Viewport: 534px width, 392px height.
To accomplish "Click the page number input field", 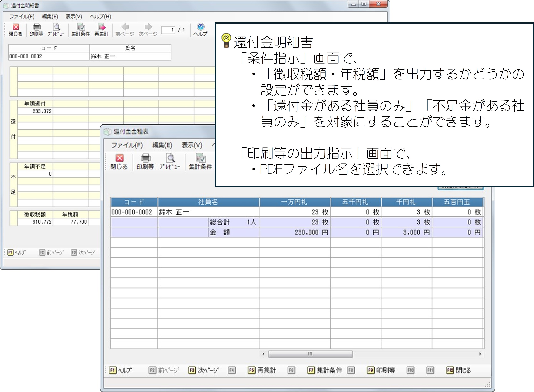I will [168, 30].
